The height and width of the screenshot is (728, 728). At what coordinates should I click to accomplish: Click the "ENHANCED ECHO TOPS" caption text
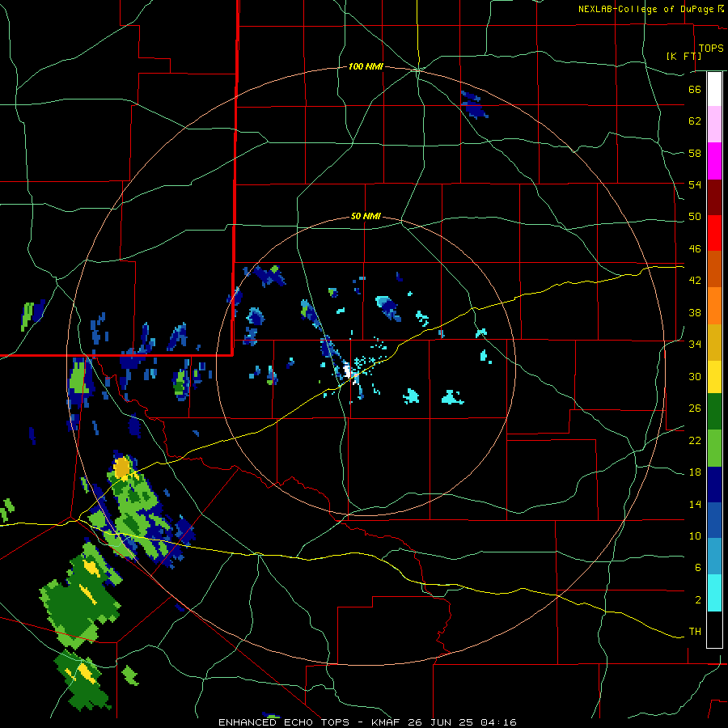pos(284,722)
